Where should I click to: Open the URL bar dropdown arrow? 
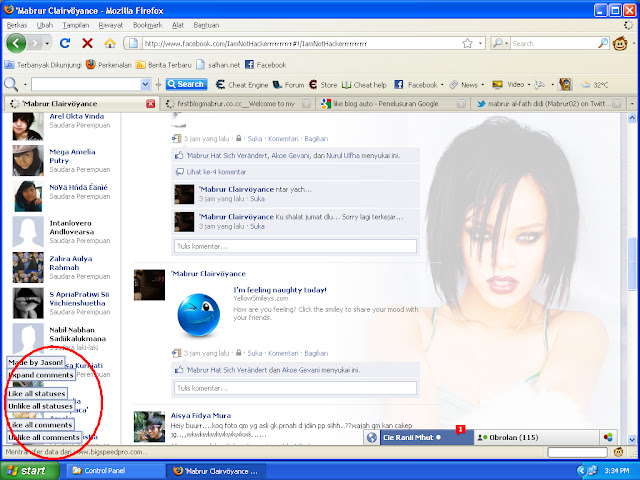tap(480, 43)
